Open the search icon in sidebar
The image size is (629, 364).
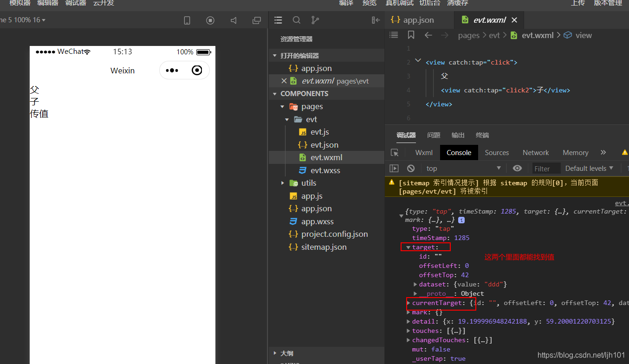pos(296,20)
